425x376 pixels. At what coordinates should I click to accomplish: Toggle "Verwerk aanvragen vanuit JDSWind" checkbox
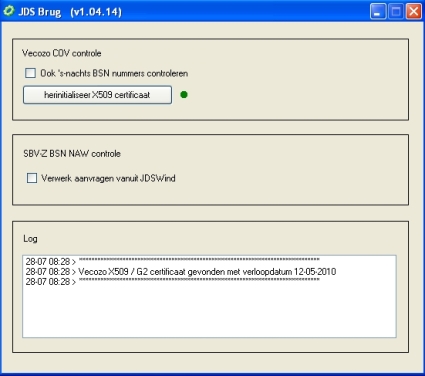click(x=32, y=178)
